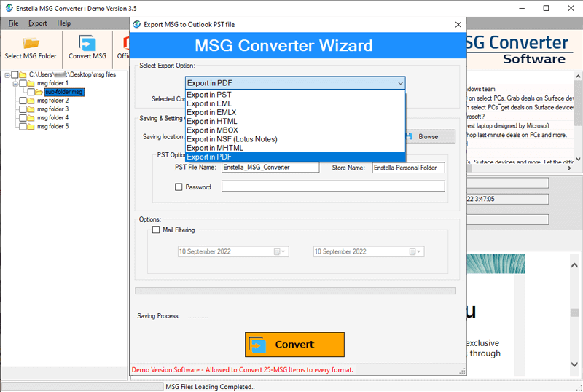Choose Export in EMLX option

coord(295,113)
